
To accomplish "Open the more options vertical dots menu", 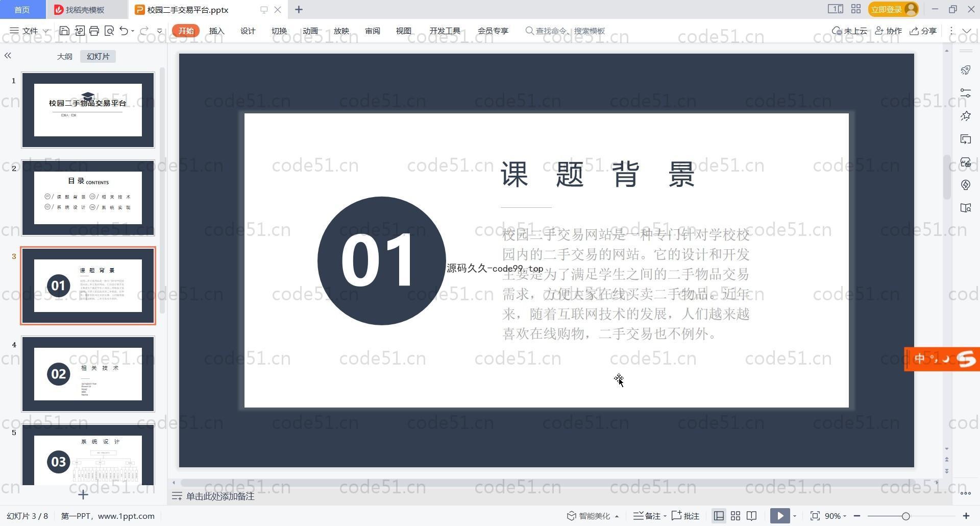I will (951, 31).
